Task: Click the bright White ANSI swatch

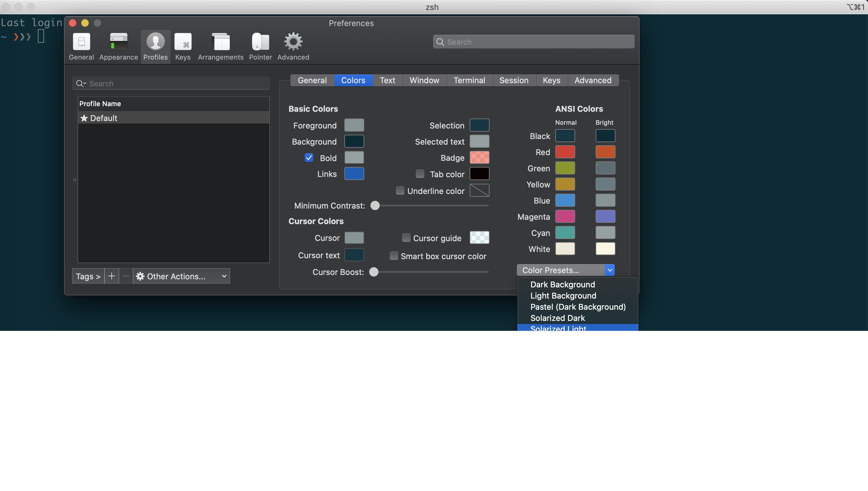Action: point(605,249)
